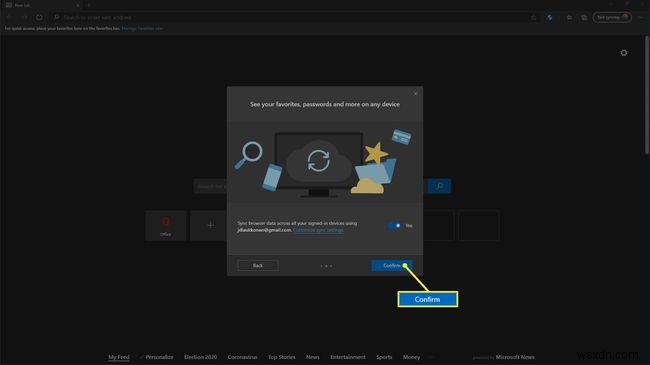
Task: Open the Office quick link tile
Action: [165, 226]
